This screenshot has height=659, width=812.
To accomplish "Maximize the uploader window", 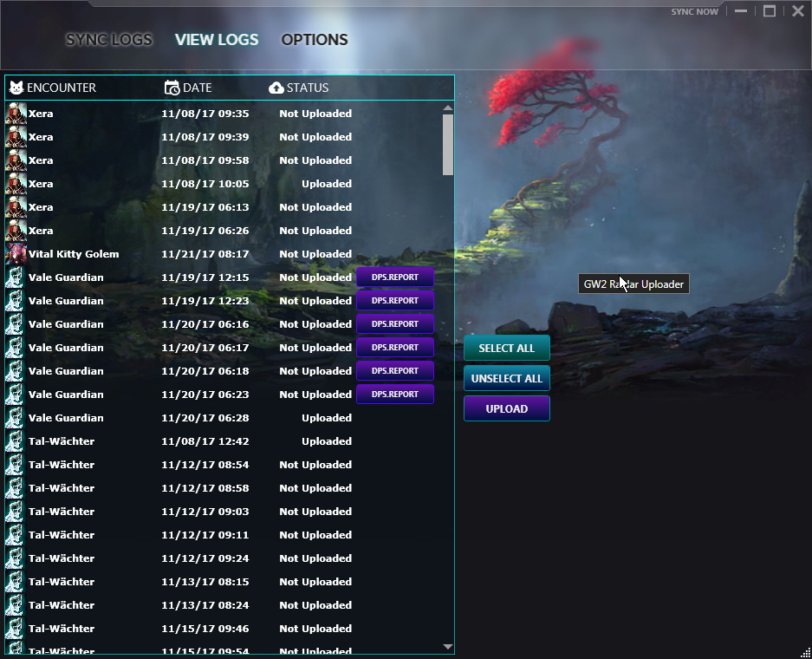I will [770, 11].
